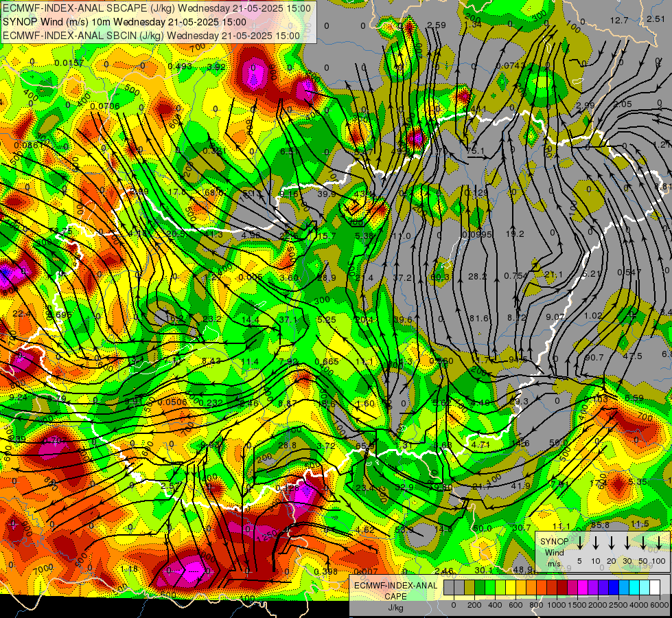
Task: Click the map value '0.493'
Action: click(x=180, y=66)
